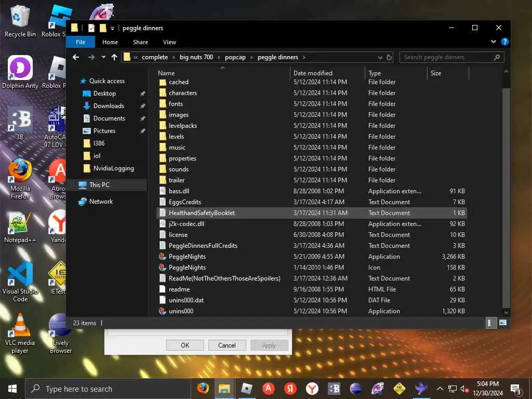Select the levelpacks folder
The height and width of the screenshot is (399, 532).
(182, 126)
